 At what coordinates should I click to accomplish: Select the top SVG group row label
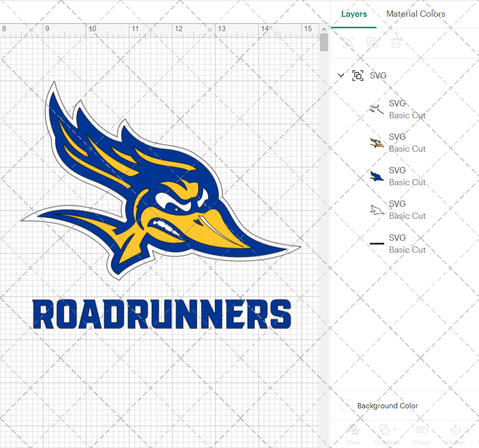click(378, 75)
